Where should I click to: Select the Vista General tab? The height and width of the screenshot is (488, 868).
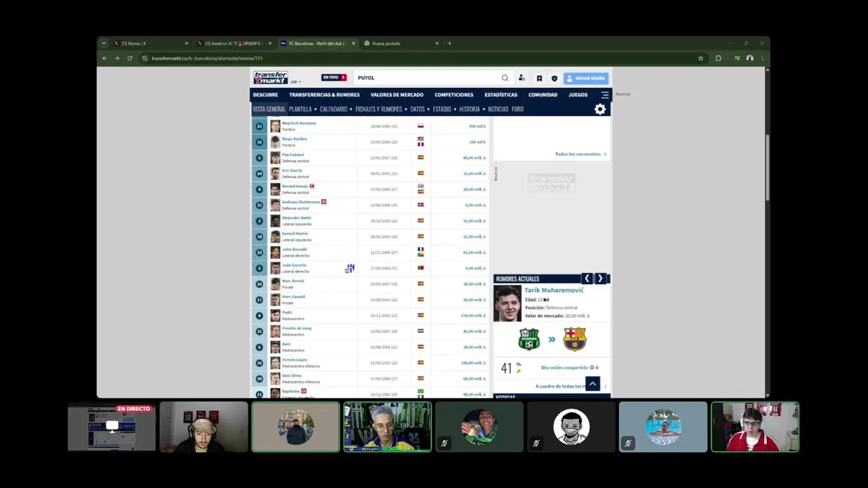[269, 109]
